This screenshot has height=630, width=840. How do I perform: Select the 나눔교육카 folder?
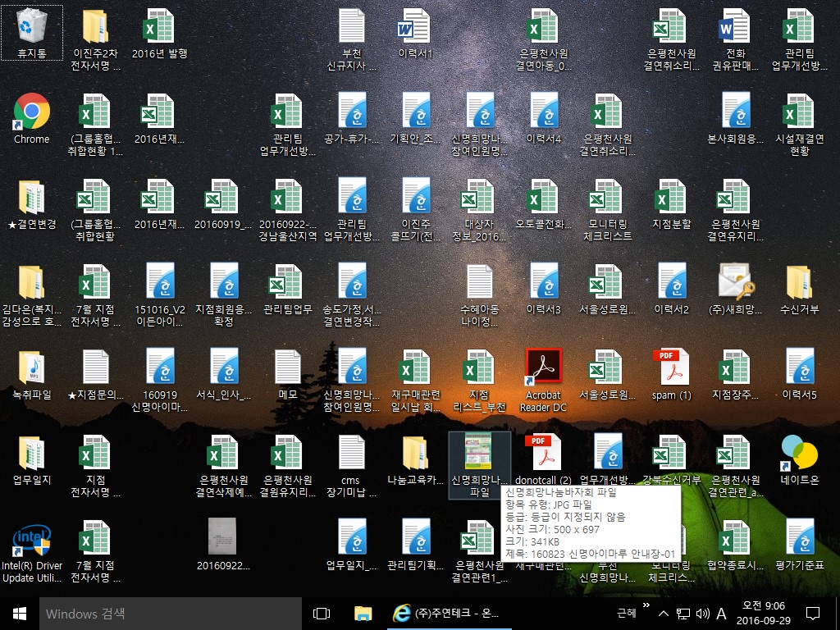tap(415, 459)
